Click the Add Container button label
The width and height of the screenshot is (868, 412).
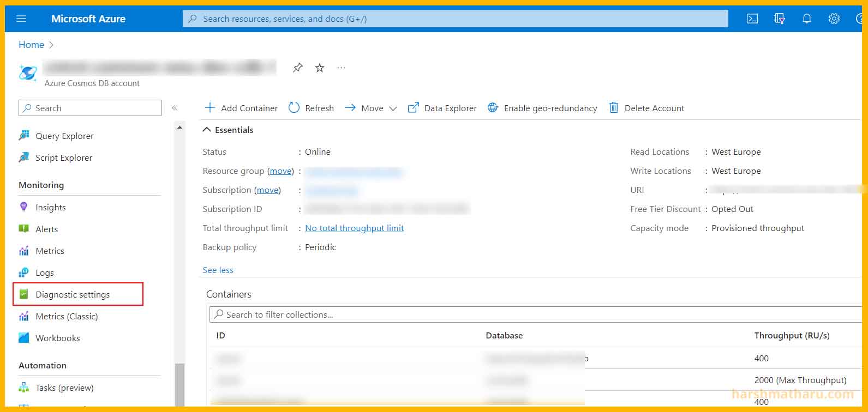pos(249,108)
